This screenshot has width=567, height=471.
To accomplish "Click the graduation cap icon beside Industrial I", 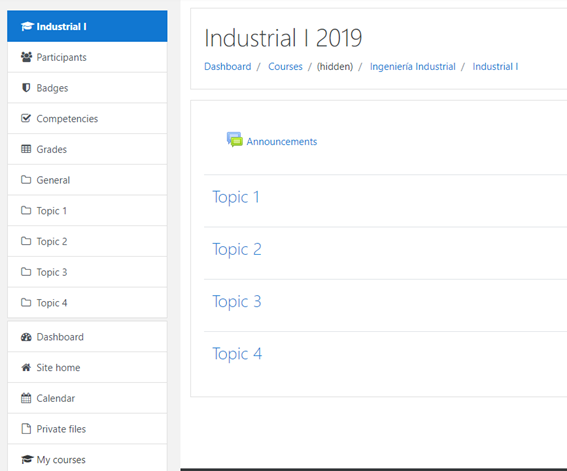I will pos(27,26).
